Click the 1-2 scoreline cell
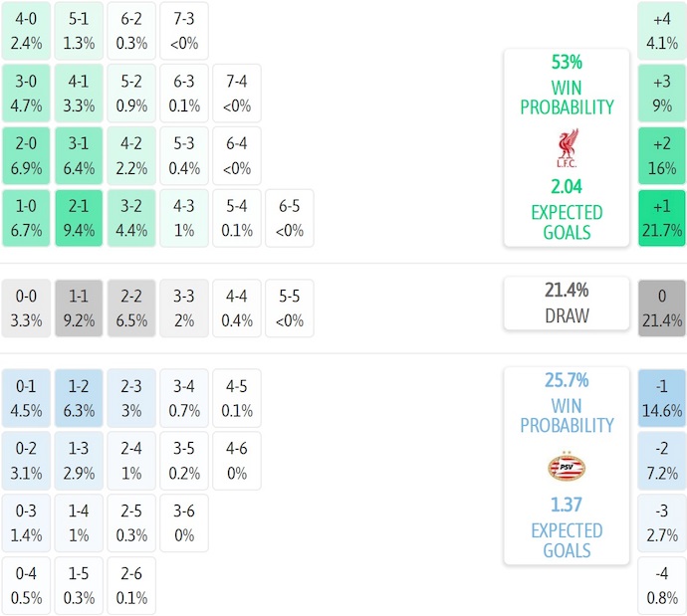Image resolution: width=687 pixels, height=616 pixels. point(79,398)
